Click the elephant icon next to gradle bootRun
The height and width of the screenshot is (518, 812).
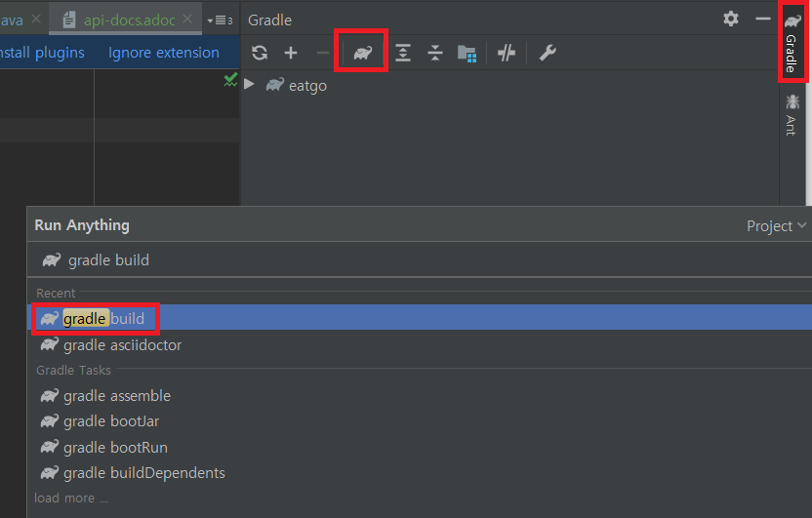point(50,447)
